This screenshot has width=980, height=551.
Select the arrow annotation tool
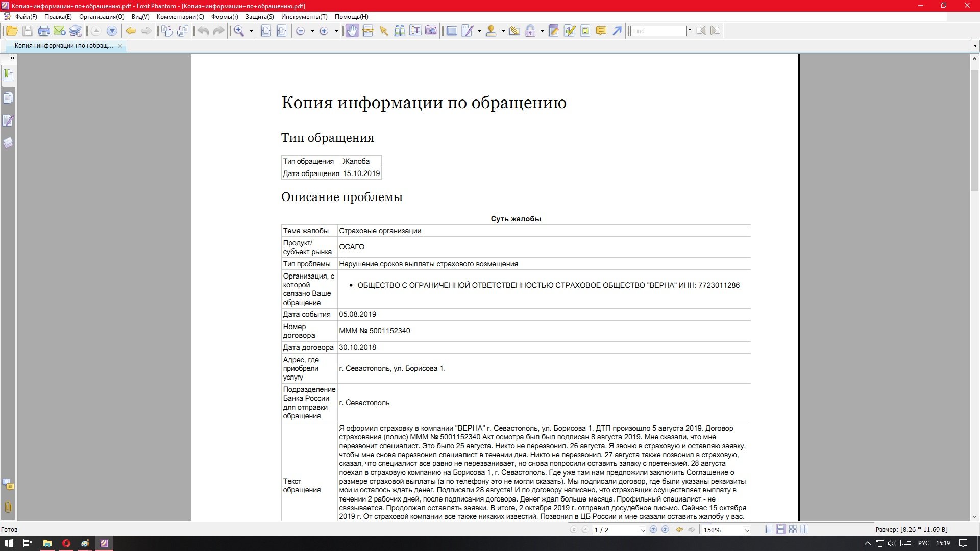click(617, 31)
